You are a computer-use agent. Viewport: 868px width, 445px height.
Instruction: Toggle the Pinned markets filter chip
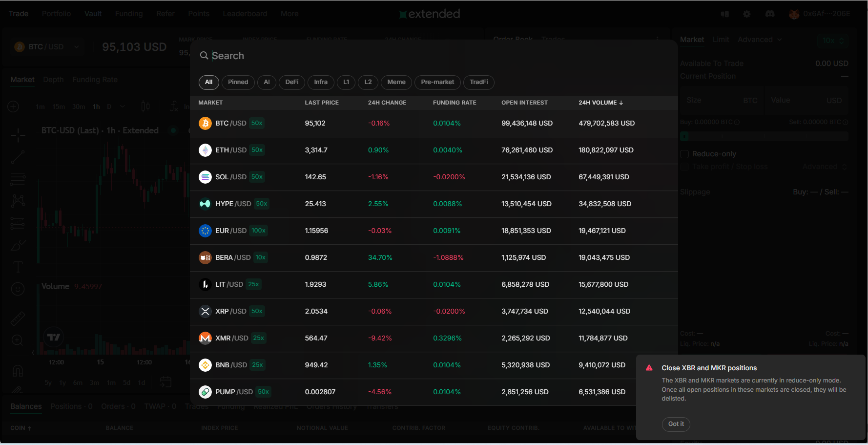238,82
